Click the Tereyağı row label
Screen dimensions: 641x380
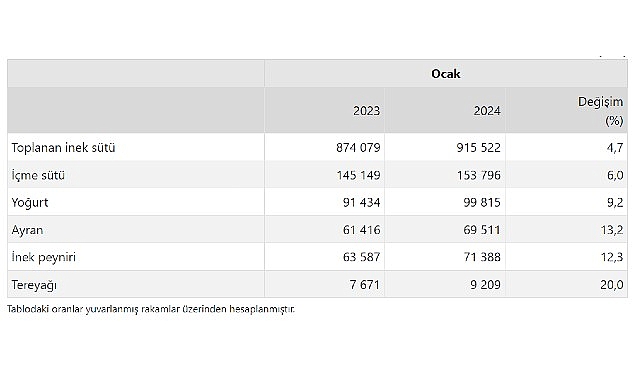point(34,285)
